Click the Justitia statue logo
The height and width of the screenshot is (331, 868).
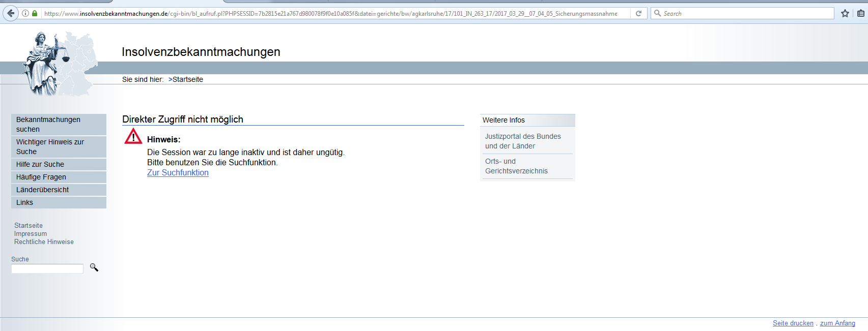(x=46, y=64)
